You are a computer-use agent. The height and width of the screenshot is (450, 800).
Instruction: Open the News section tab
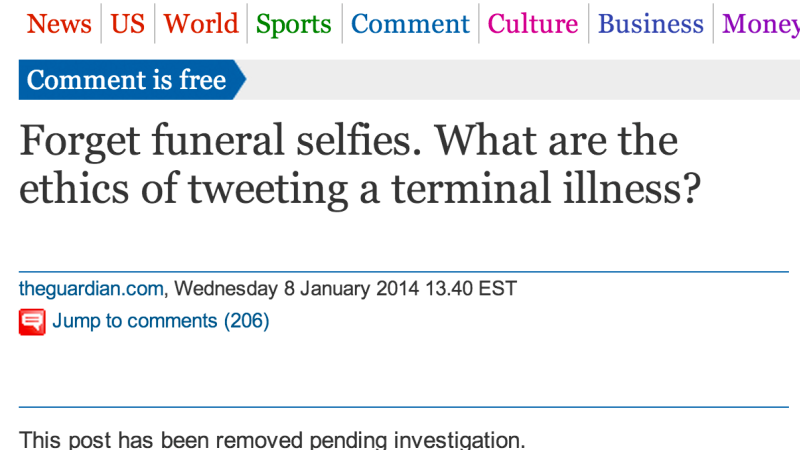point(59,23)
